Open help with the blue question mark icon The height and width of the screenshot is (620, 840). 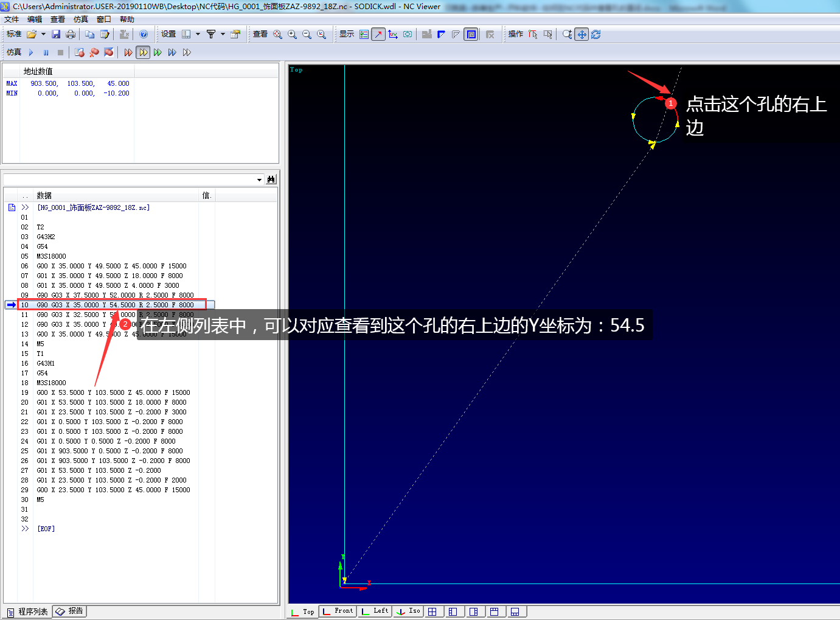click(x=144, y=34)
